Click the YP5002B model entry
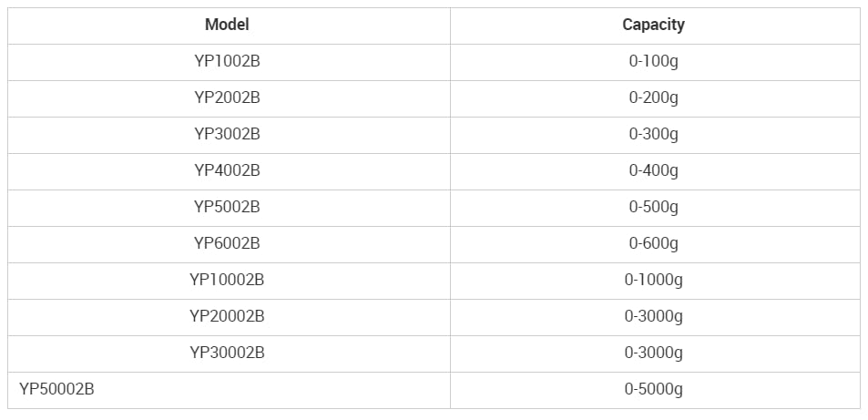868x420 pixels. coord(227,207)
